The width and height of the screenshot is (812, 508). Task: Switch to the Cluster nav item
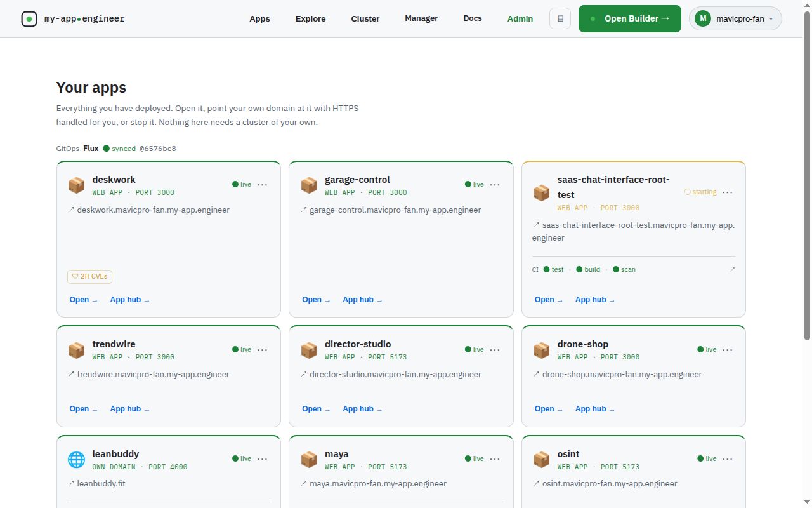click(365, 19)
